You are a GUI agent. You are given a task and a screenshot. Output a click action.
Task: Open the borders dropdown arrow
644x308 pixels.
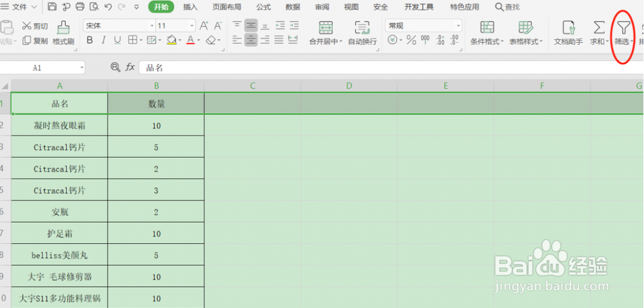pyautogui.click(x=140, y=40)
